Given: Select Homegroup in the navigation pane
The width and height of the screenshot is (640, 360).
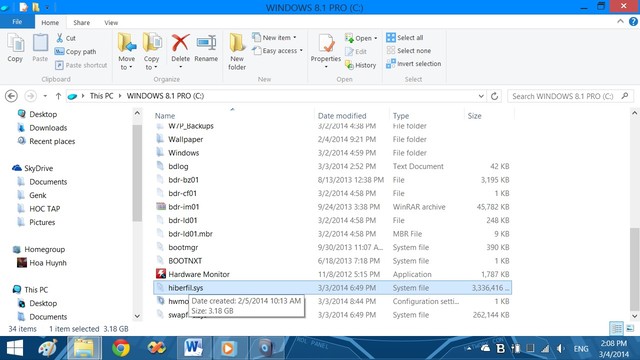Looking at the screenshot, I should [x=44, y=249].
